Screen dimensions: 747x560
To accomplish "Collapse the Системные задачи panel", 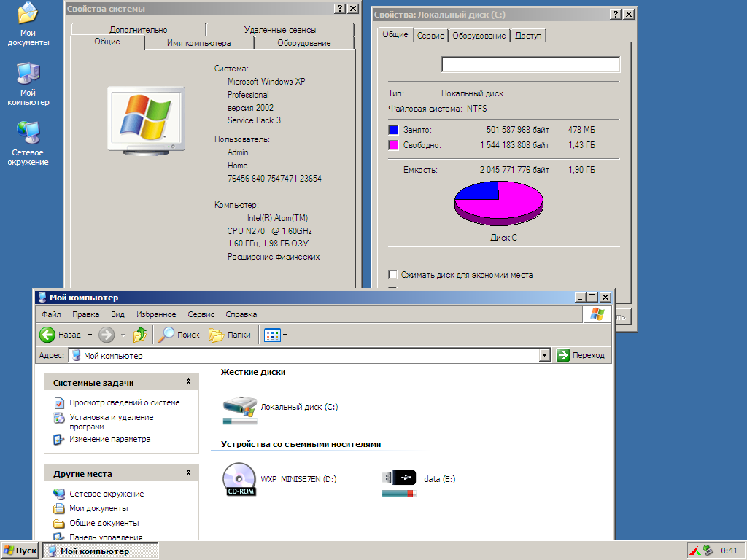I will click(x=189, y=382).
